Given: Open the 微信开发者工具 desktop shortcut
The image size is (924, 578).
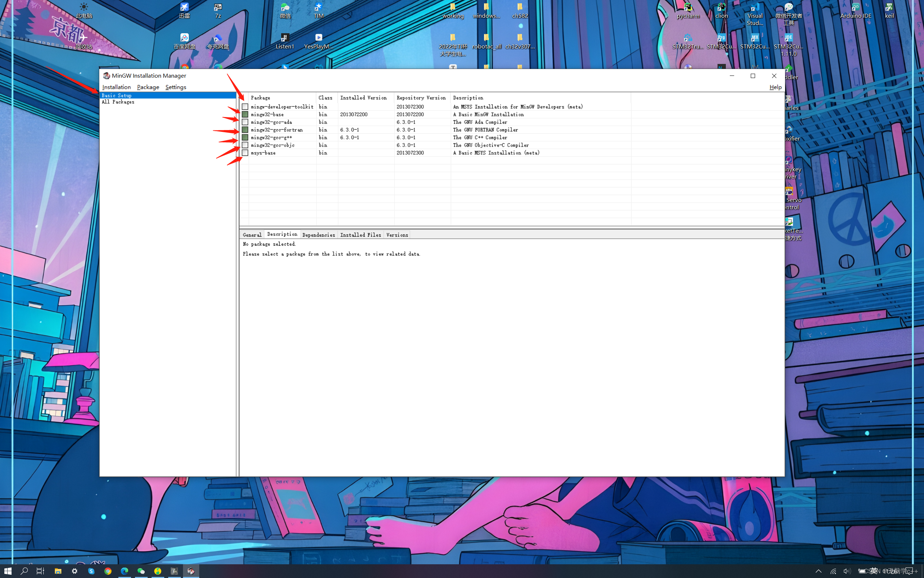Looking at the screenshot, I should (788, 14).
